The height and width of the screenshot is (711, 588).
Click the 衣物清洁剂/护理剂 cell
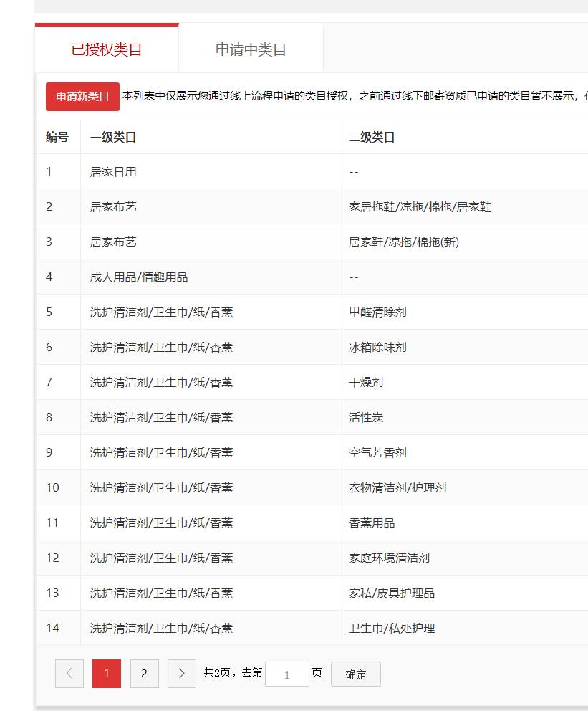(397, 488)
